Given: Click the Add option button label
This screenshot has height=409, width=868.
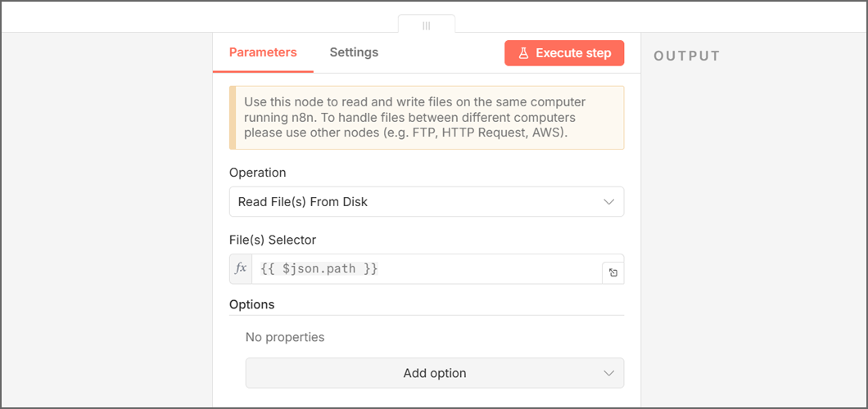Looking at the screenshot, I should tap(434, 373).
